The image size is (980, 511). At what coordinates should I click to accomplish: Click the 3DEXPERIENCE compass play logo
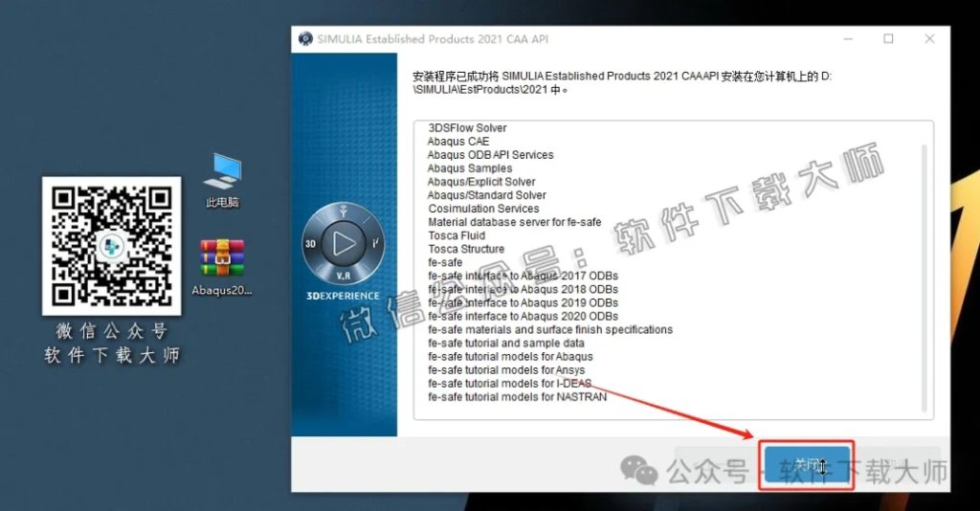[344, 245]
